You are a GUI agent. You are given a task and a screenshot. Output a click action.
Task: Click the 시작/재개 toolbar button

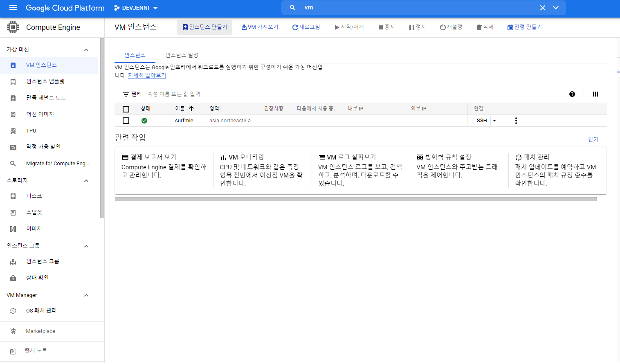[349, 27]
